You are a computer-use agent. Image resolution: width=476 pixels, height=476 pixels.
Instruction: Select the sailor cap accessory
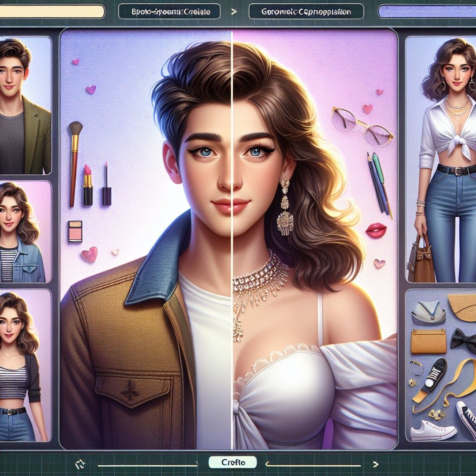pyautogui.click(x=428, y=311)
